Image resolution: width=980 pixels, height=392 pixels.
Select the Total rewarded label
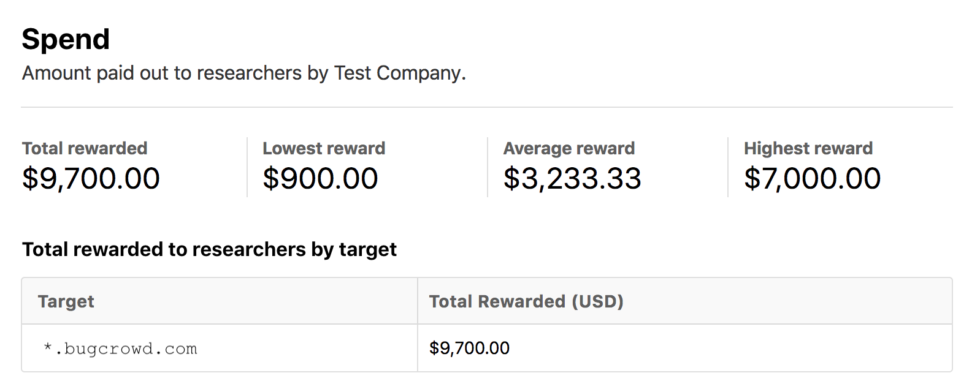[x=85, y=148]
